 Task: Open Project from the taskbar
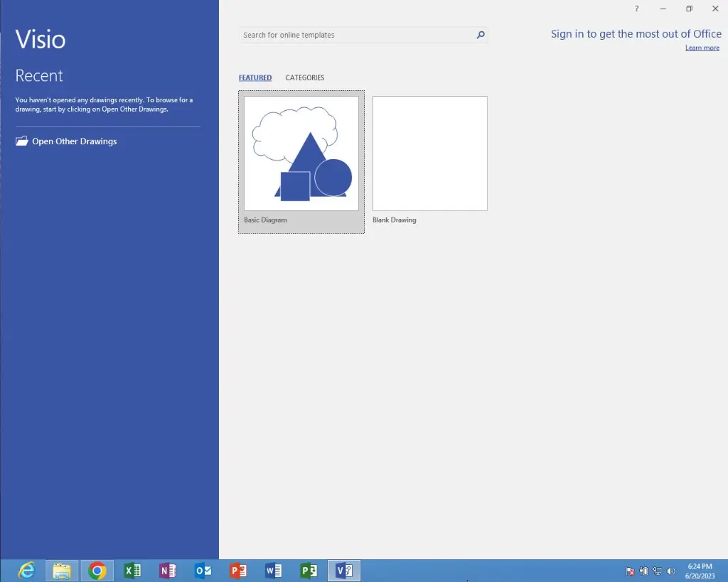[309, 571]
